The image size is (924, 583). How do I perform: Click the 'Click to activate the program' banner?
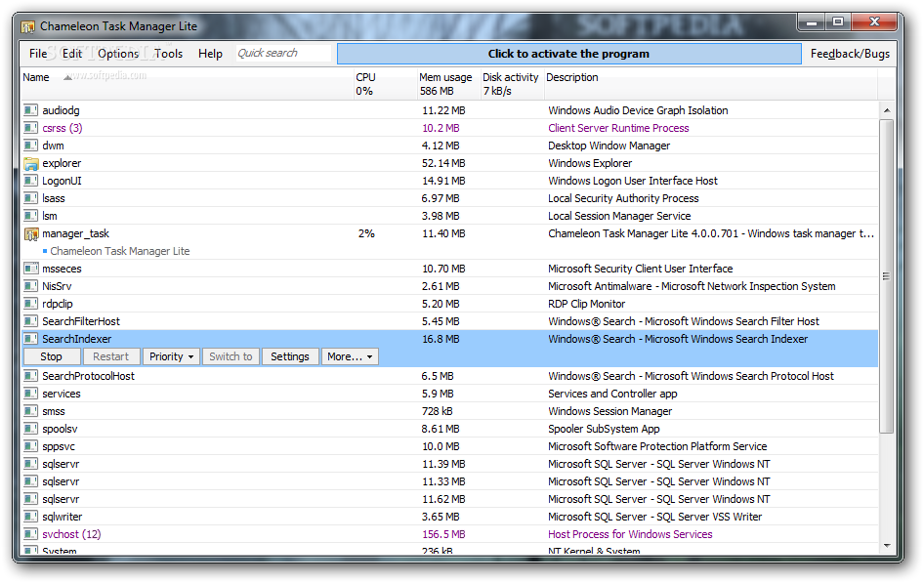point(568,54)
